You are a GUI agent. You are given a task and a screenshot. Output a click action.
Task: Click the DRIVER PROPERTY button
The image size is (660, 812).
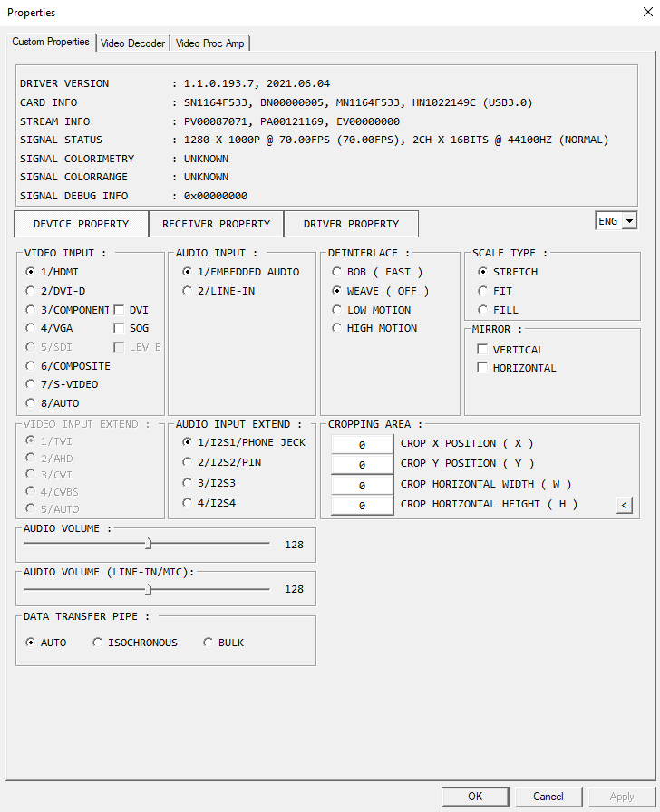coord(351,224)
